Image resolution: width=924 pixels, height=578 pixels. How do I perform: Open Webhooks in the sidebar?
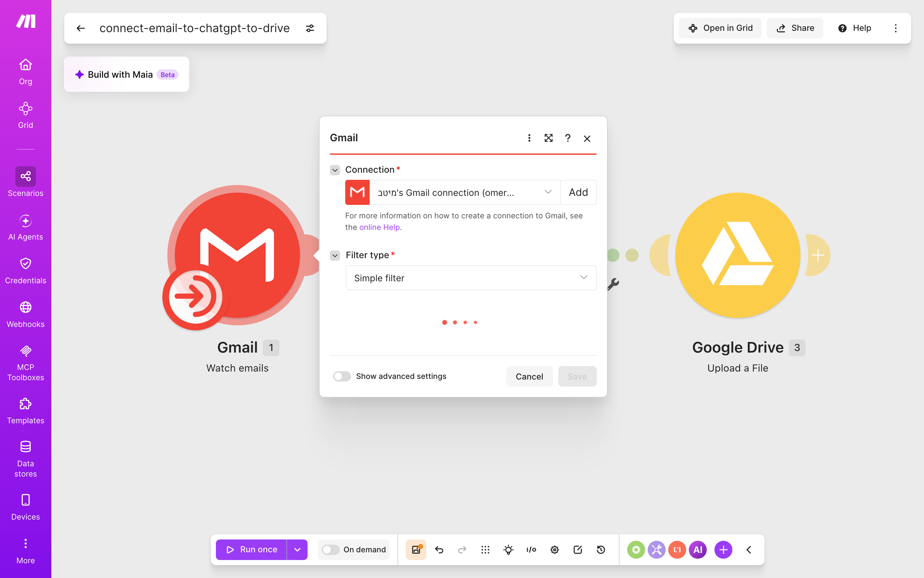(x=26, y=315)
